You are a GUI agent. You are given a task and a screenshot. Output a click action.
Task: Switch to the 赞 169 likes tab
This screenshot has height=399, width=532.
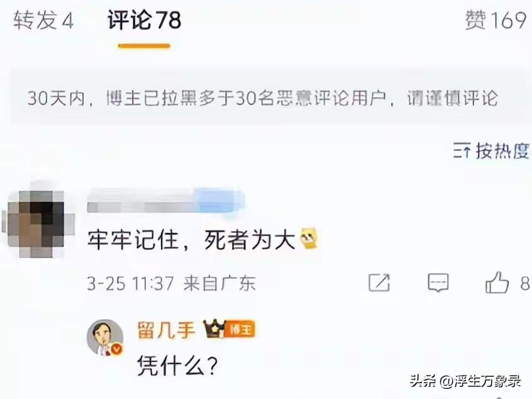496,20
